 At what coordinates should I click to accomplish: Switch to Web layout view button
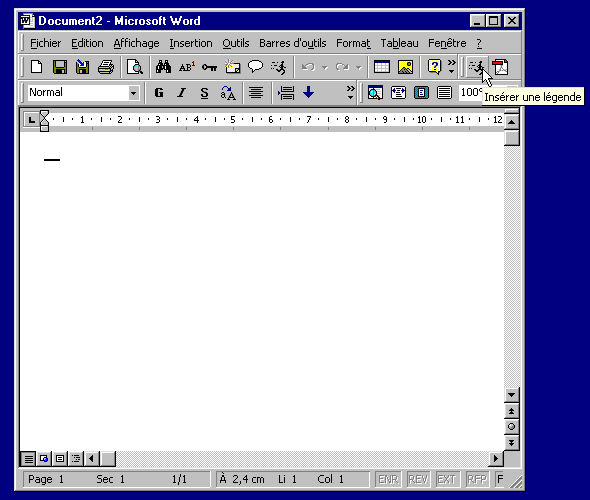[x=44, y=459]
